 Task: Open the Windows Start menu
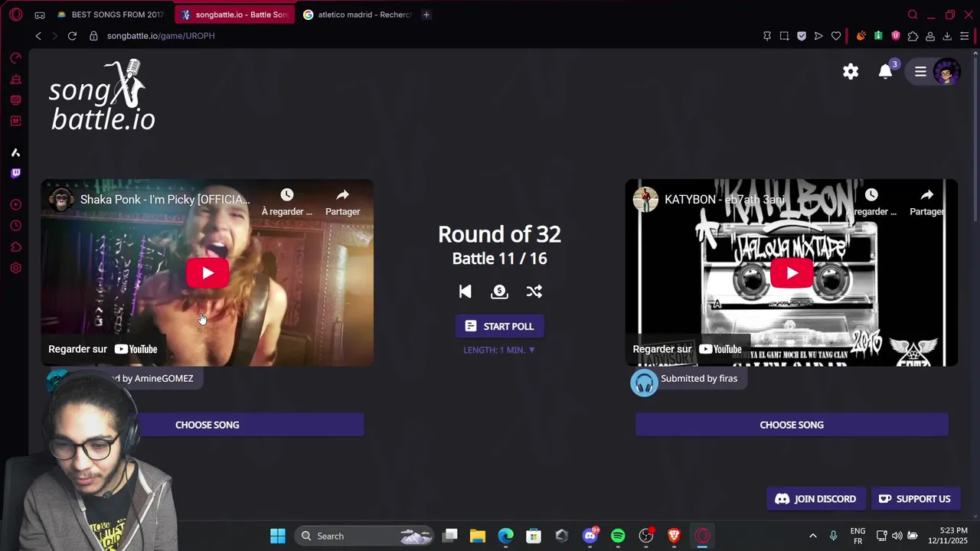[278, 536]
